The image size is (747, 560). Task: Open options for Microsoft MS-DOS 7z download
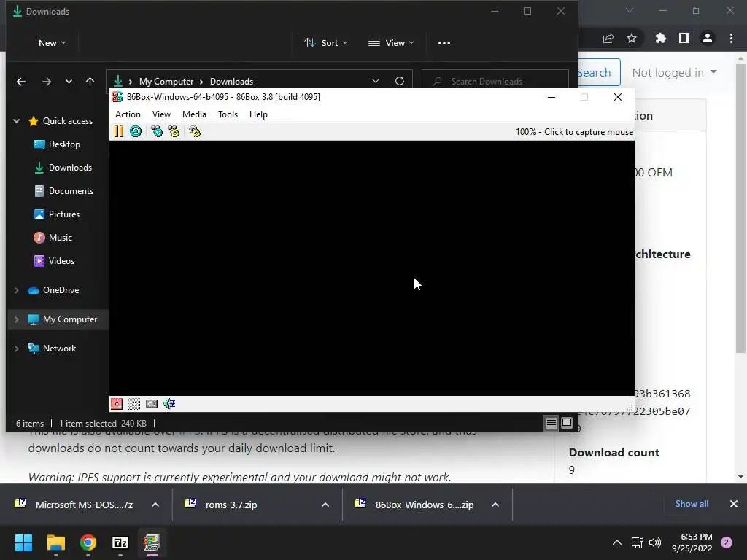(155, 505)
